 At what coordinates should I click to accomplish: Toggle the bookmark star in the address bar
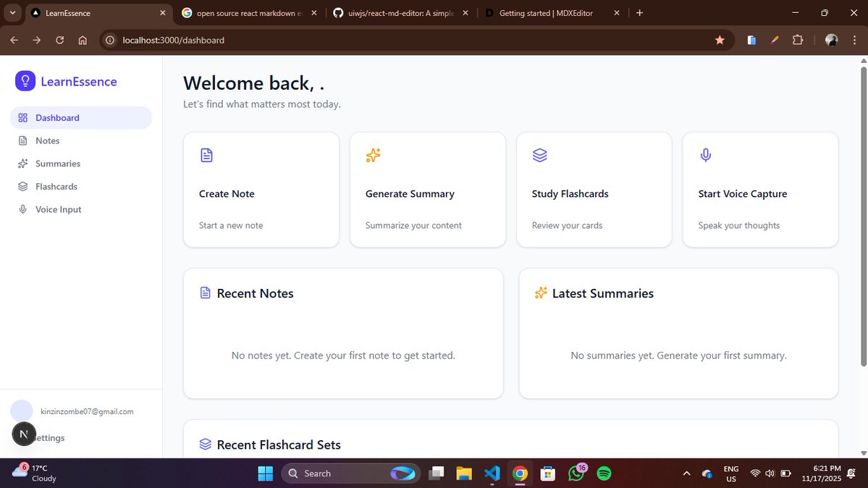pyautogui.click(x=720, y=40)
